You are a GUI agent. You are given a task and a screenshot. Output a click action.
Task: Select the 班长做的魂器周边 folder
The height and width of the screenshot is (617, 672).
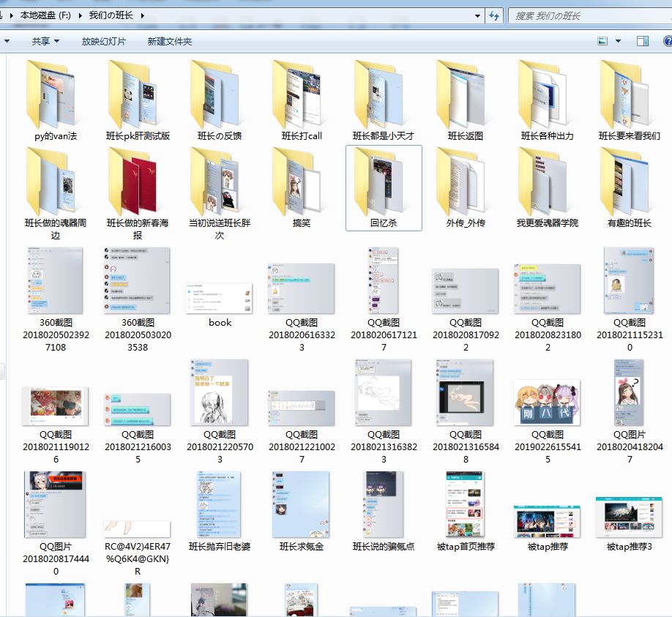pos(56,194)
